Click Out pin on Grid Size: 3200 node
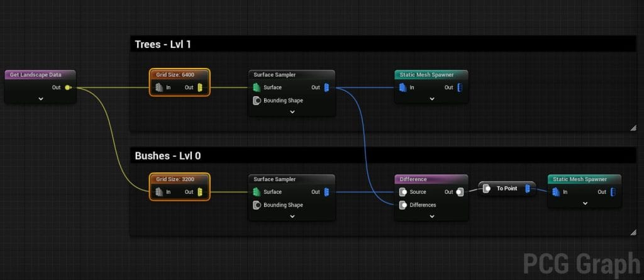 [x=200, y=192]
